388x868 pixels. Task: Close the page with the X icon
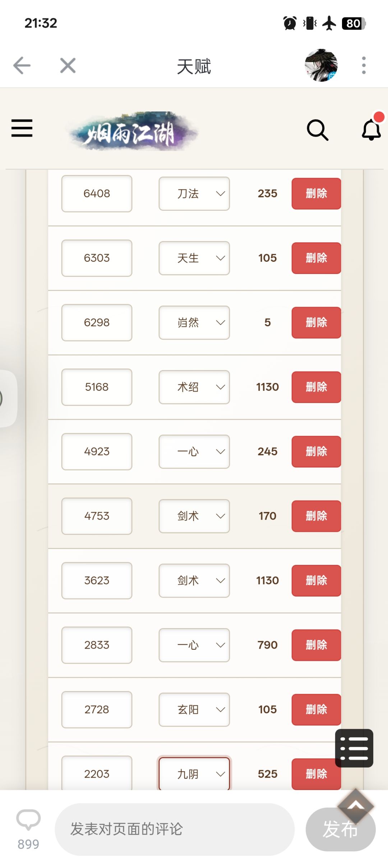[x=68, y=66]
